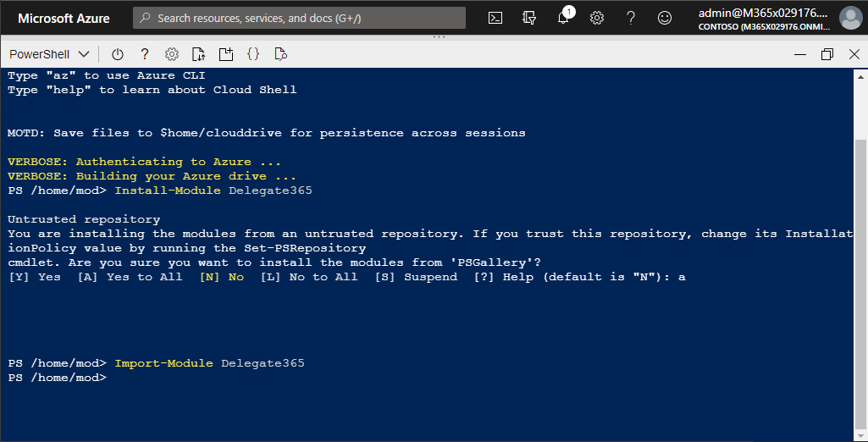Click upload/download files icon
The width and height of the screenshot is (868, 442).
pos(199,54)
